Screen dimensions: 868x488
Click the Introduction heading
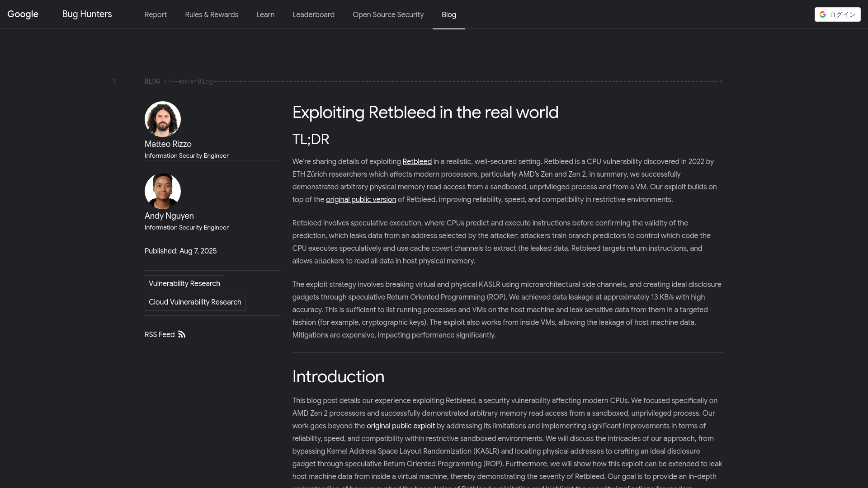click(338, 377)
